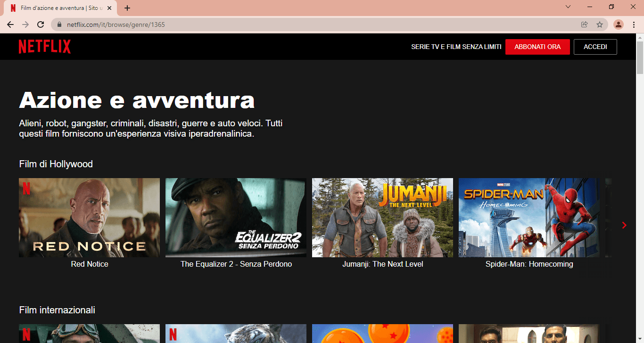Click the Red Notice title link
The width and height of the screenshot is (644, 343).
click(x=90, y=264)
